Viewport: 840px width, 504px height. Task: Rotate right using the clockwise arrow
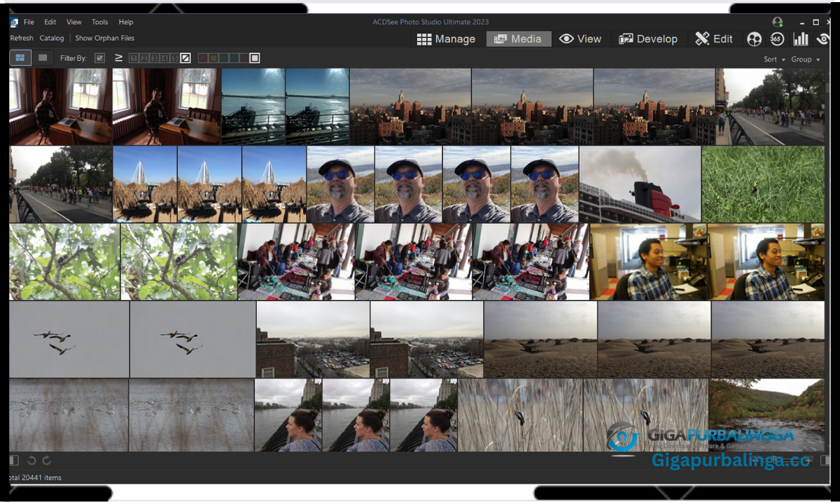[47, 460]
